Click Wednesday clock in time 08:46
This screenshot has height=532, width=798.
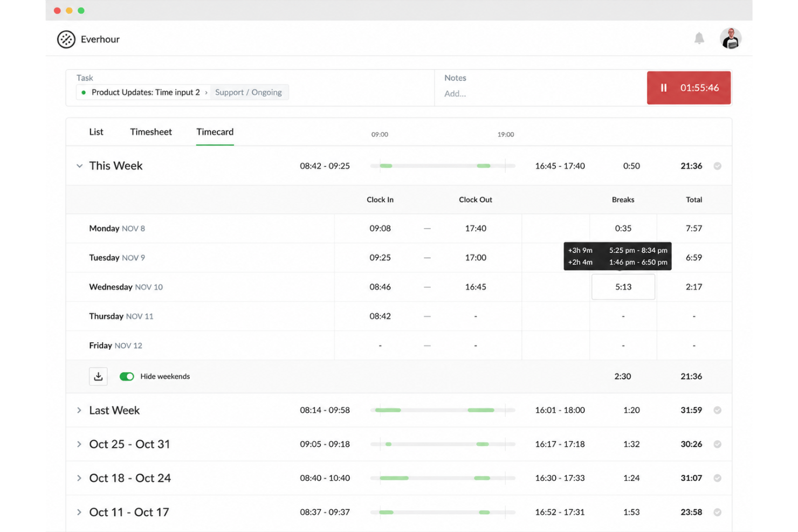380,287
